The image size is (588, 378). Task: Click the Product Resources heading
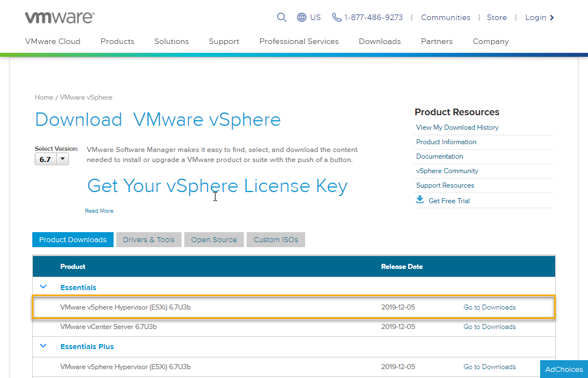point(457,112)
